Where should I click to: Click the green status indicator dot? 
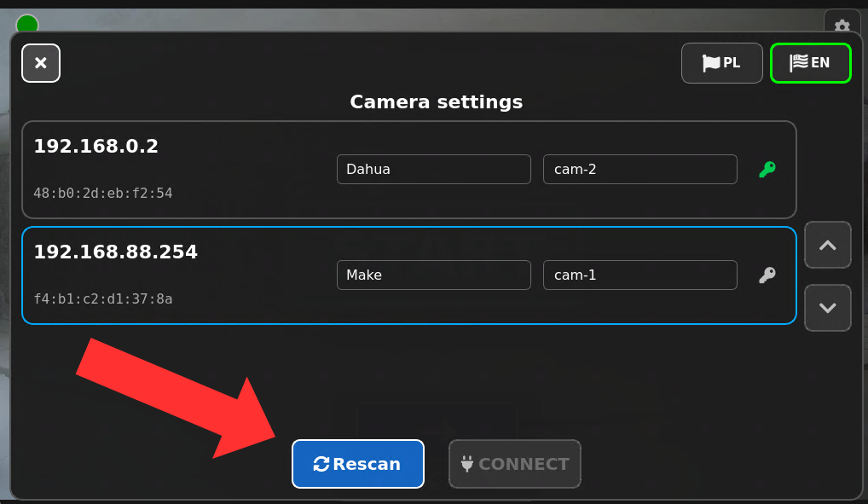click(x=27, y=24)
